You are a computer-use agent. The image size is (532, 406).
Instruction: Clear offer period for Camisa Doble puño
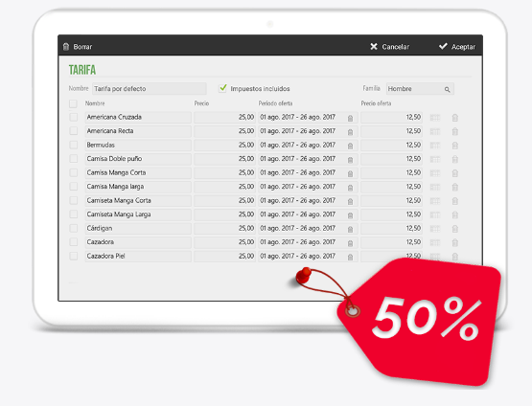[x=350, y=160]
